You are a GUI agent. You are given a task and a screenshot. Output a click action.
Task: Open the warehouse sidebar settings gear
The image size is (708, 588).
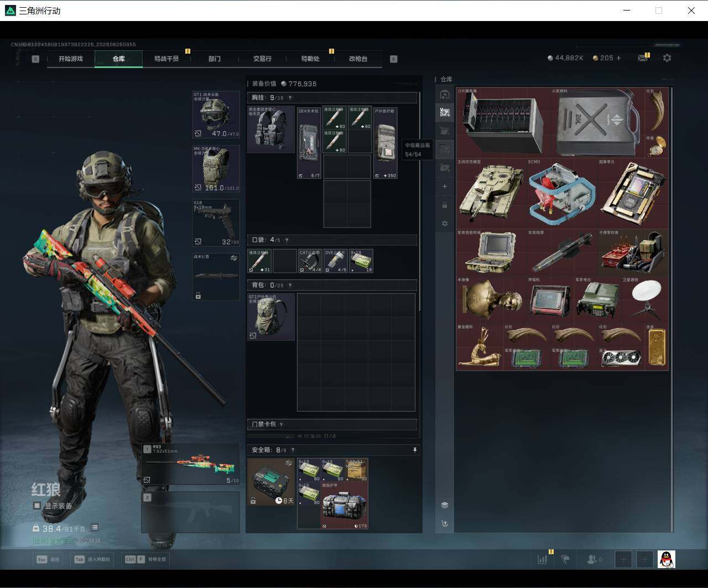445,223
